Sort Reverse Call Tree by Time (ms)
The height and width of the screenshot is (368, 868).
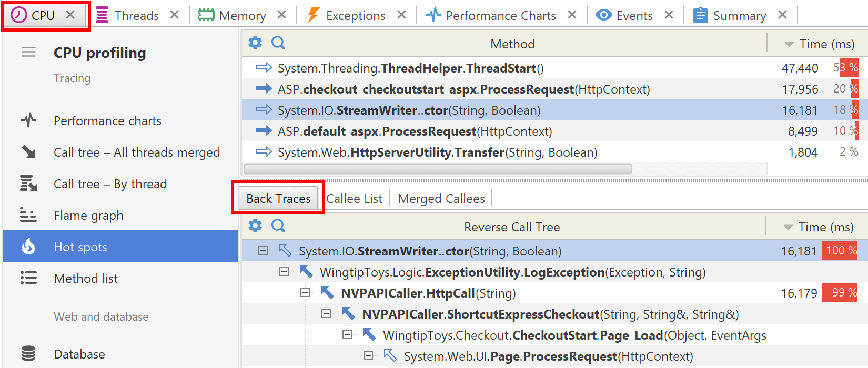(x=818, y=227)
